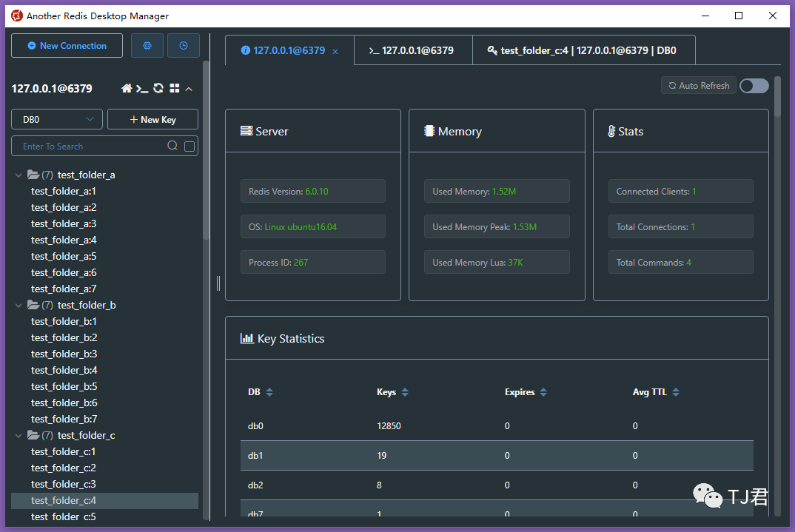795x532 pixels.
Task: Close the 127.0.0.1@6379 status tab
Action: point(335,52)
